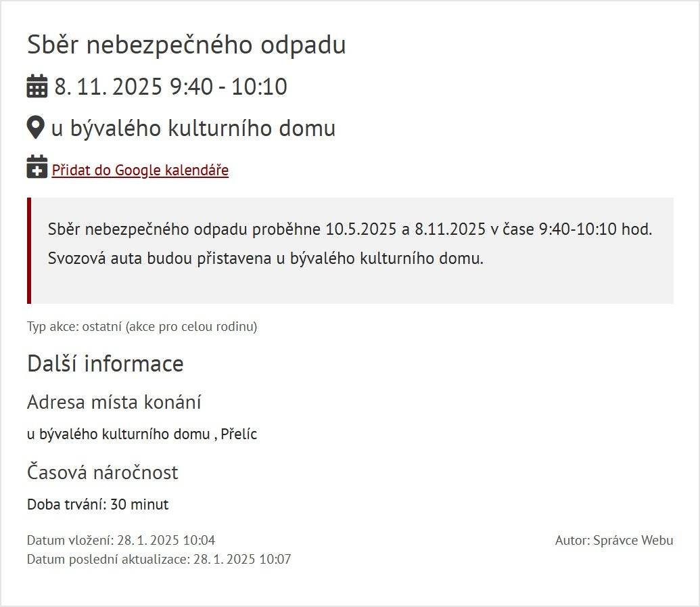Click the "Doba trvání: 30 minut" text
The image size is (700, 607).
click(x=98, y=504)
